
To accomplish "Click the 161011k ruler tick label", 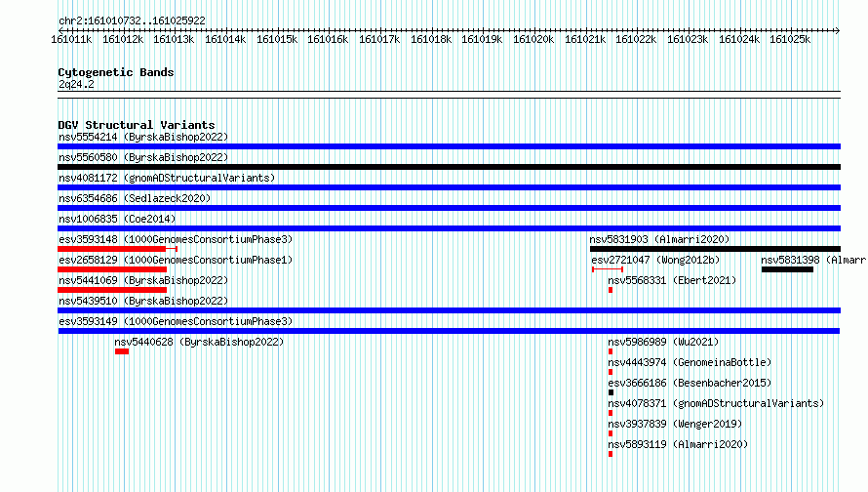I will point(71,39).
